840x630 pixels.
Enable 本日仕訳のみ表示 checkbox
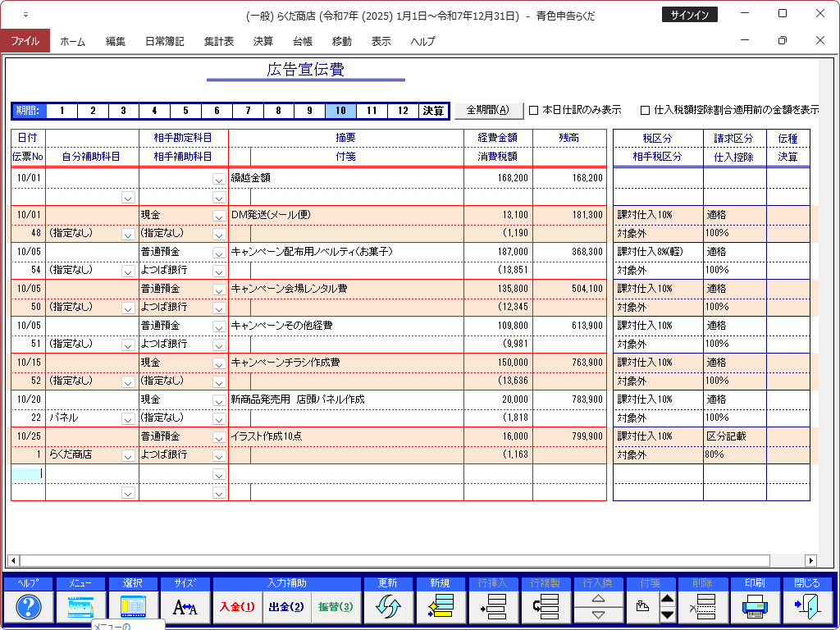[534, 110]
